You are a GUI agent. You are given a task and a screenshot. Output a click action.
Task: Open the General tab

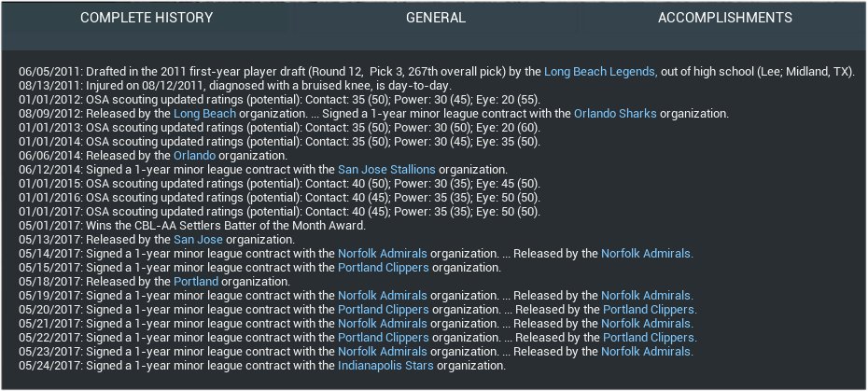pos(435,18)
